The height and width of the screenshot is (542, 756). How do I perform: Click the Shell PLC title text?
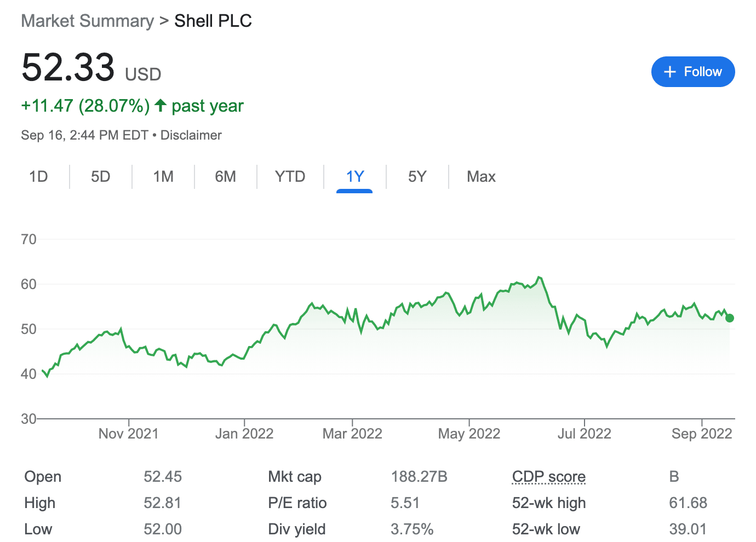pos(213,21)
